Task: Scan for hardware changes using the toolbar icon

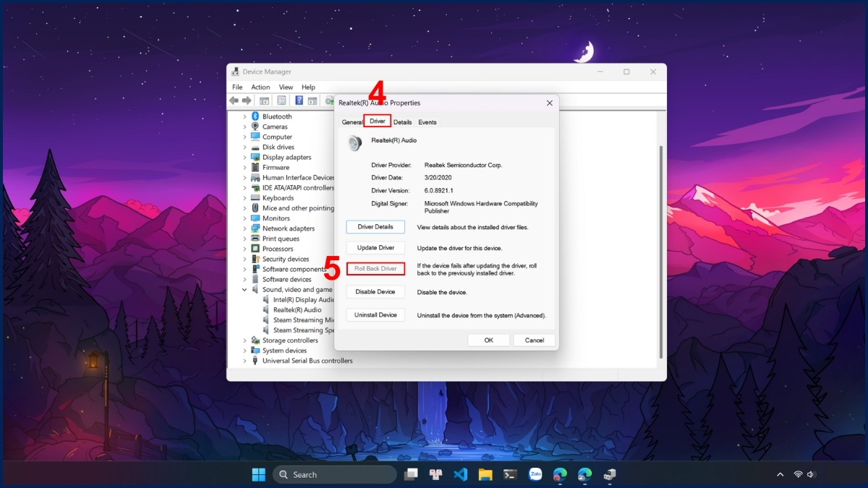Action: (x=329, y=100)
